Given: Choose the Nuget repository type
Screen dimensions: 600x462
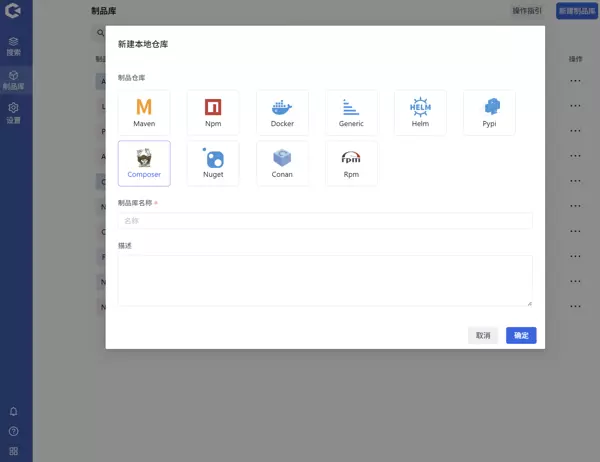Looking at the screenshot, I should click(213, 163).
